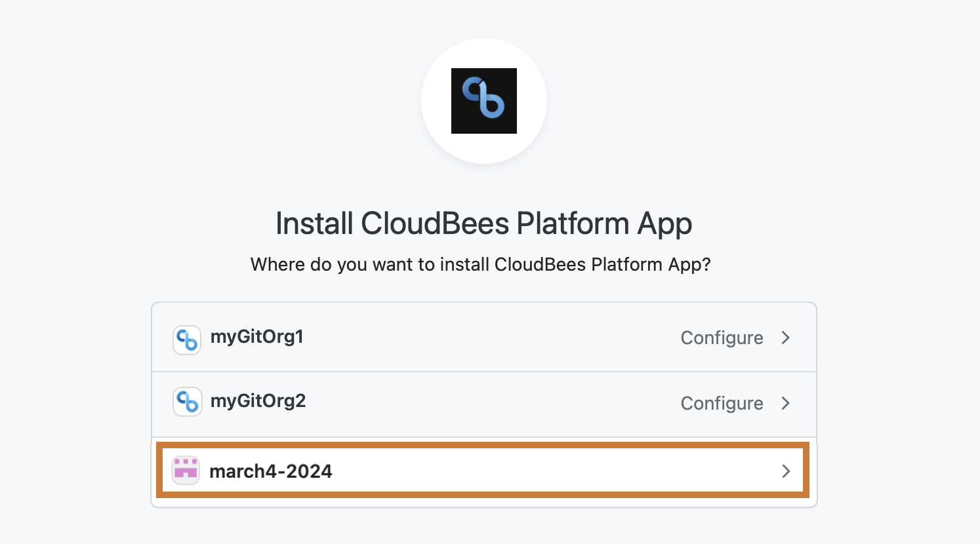Click Configure for myGitOrg1

[x=722, y=338]
